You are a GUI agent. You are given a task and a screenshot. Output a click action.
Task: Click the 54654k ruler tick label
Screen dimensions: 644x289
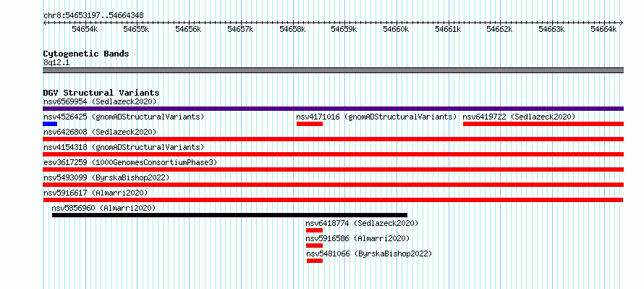coord(85,29)
